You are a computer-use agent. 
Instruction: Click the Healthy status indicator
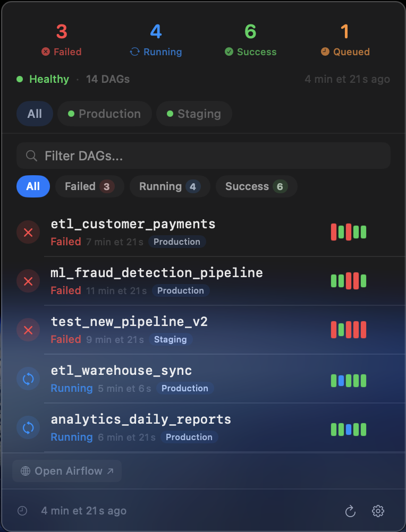click(x=43, y=79)
